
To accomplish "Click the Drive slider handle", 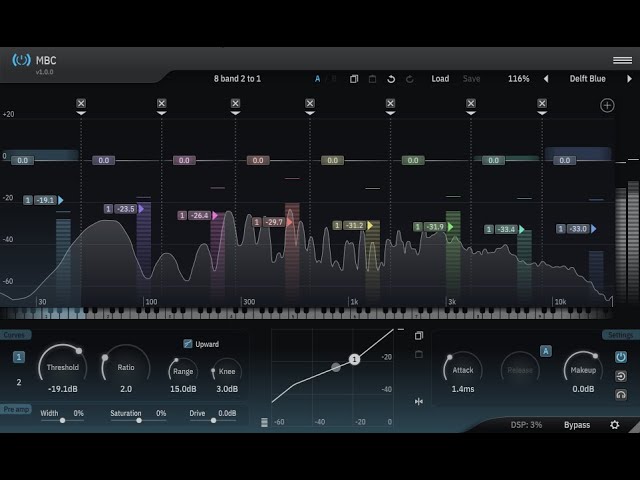I will pyautogui.click(x=213, y=420).
